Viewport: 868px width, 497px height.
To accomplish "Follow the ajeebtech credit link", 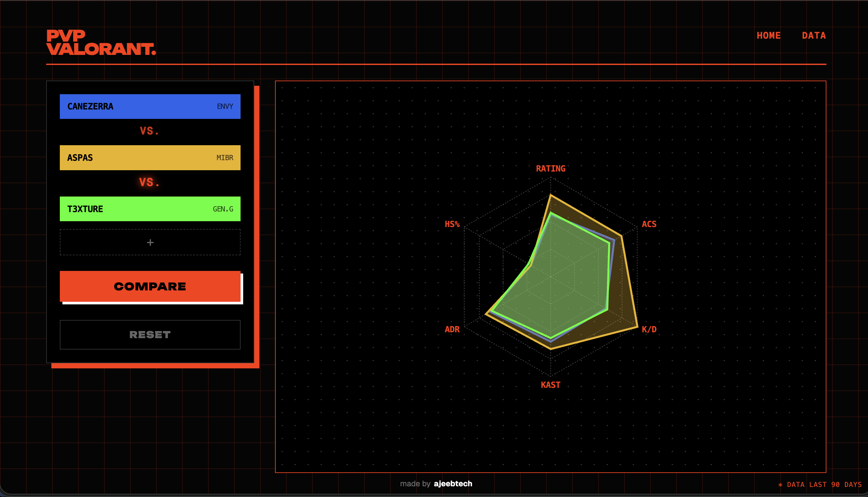I will (453, 484).
